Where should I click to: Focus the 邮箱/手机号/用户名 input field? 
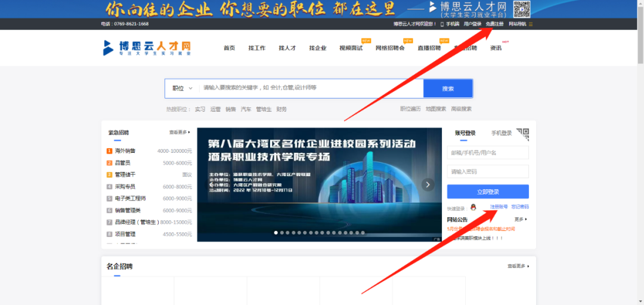[488, 153]
